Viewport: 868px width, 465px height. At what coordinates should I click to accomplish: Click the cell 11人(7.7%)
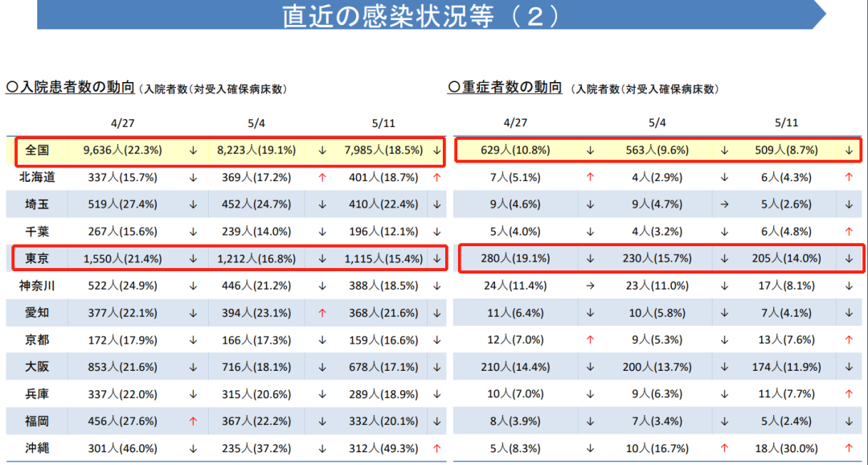(786, 393)
